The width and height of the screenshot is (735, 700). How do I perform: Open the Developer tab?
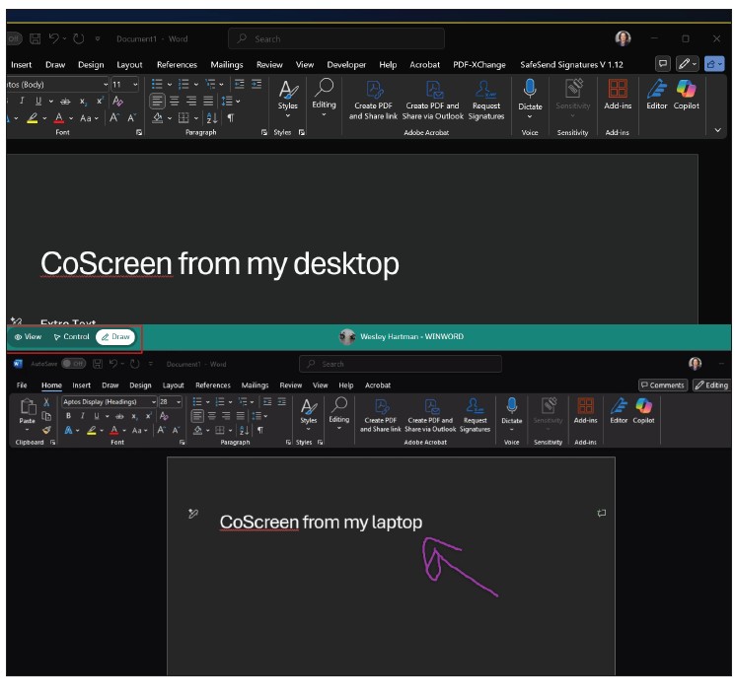pyautogui.click(x=346, y=65)
